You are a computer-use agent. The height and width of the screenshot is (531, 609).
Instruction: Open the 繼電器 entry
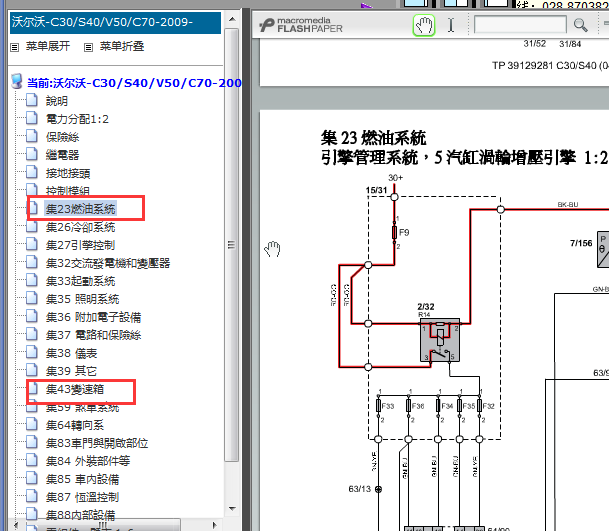[63, 155]
